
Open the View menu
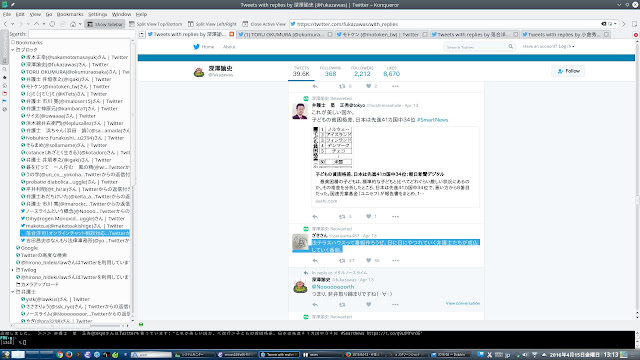coord(35,14)
